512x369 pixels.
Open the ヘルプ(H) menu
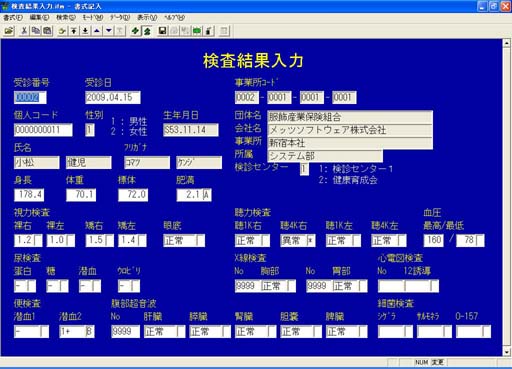(174, 18)
